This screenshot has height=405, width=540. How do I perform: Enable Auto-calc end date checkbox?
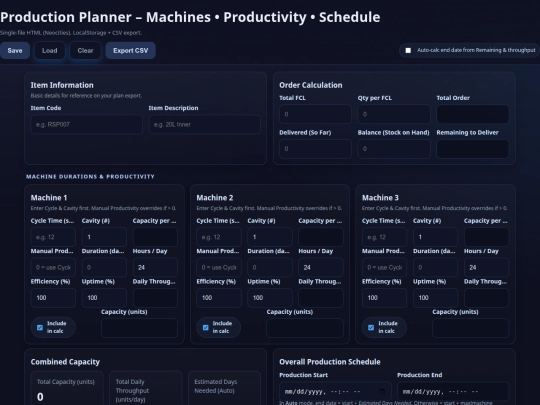408,50
